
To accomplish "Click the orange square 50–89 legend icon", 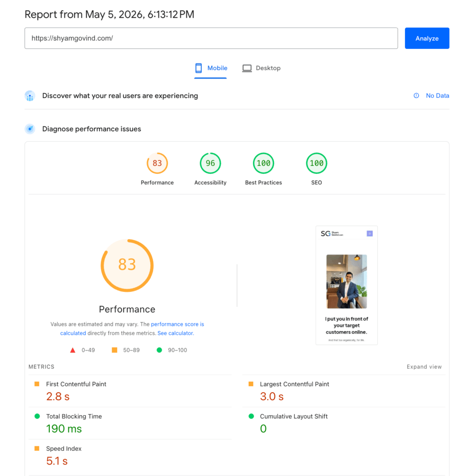I will 114,350.
